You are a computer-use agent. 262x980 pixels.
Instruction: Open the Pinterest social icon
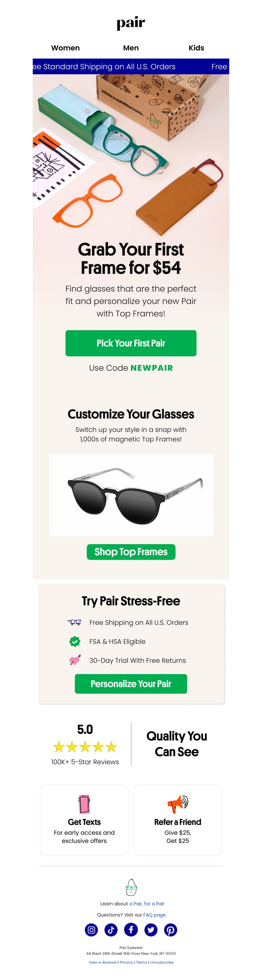point(171,930)
